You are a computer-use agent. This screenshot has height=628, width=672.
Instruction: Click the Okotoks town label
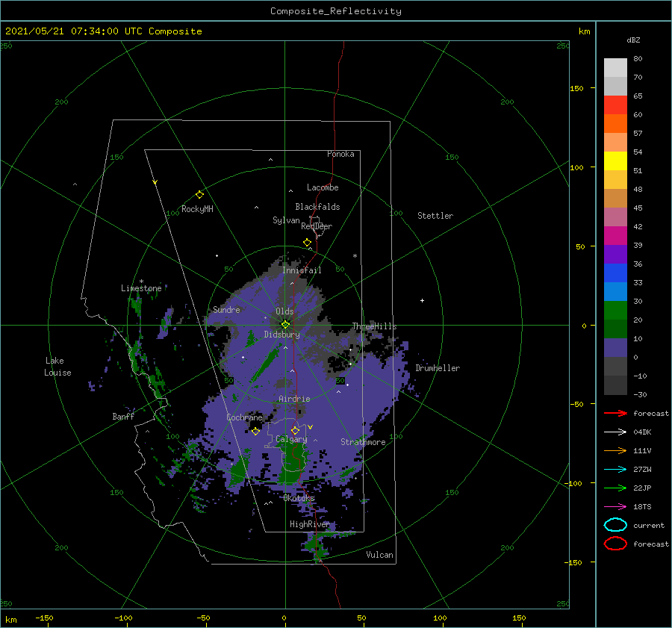click(x=299, y=498)
